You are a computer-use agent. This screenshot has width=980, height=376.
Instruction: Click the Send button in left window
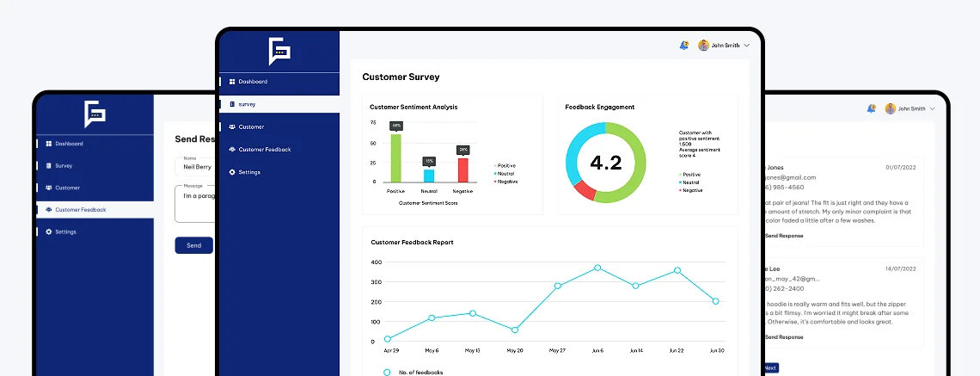[193, 245]
